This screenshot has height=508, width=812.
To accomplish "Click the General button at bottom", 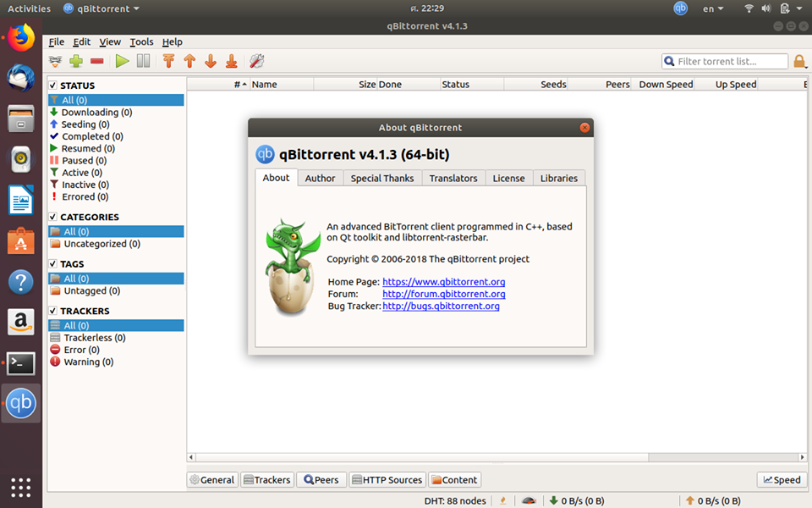I will [x=212, y=480].
